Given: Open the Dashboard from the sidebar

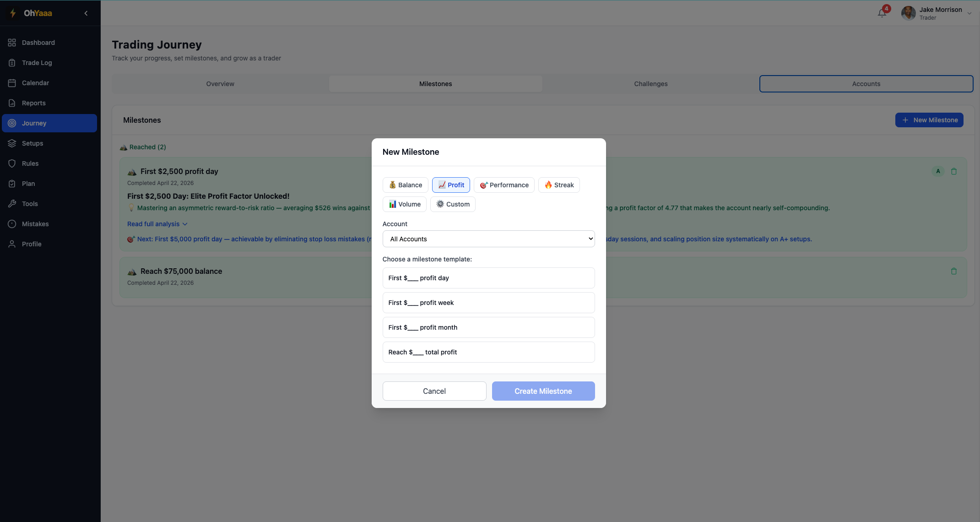Looking at the screenshot, I should tap(38, 42).
